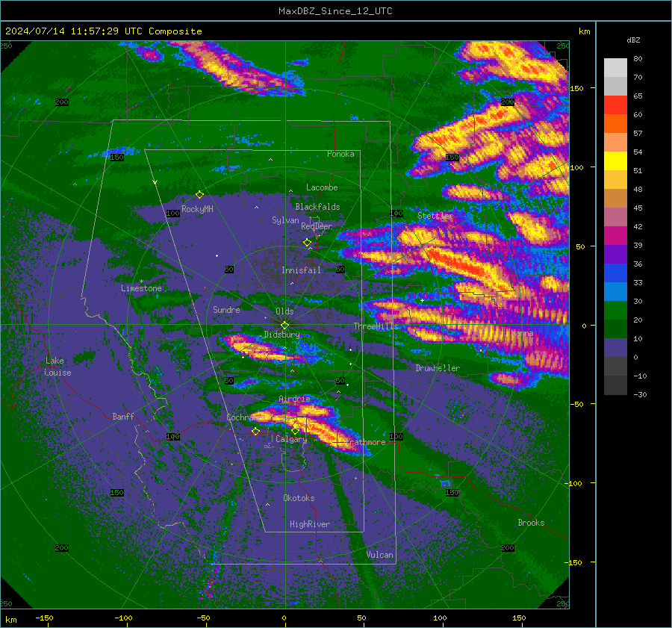The height and width of the screenshot is (628, 672).
Task: Click the Calgary city label
Action: coord(291,439)
